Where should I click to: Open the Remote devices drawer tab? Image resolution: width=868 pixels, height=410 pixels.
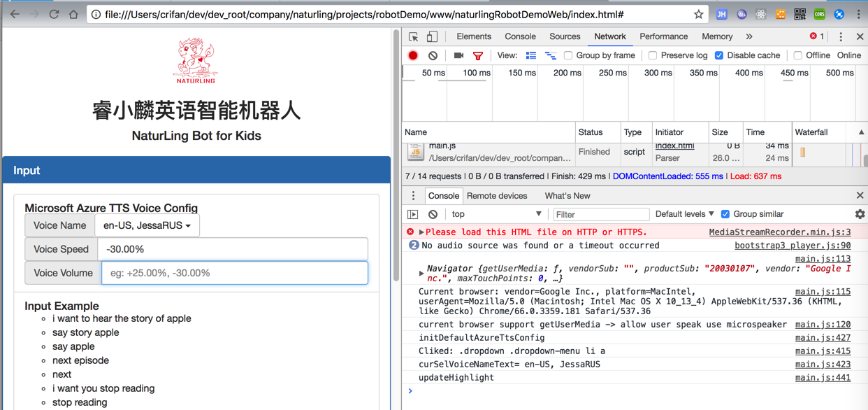[x=497, y=196]
